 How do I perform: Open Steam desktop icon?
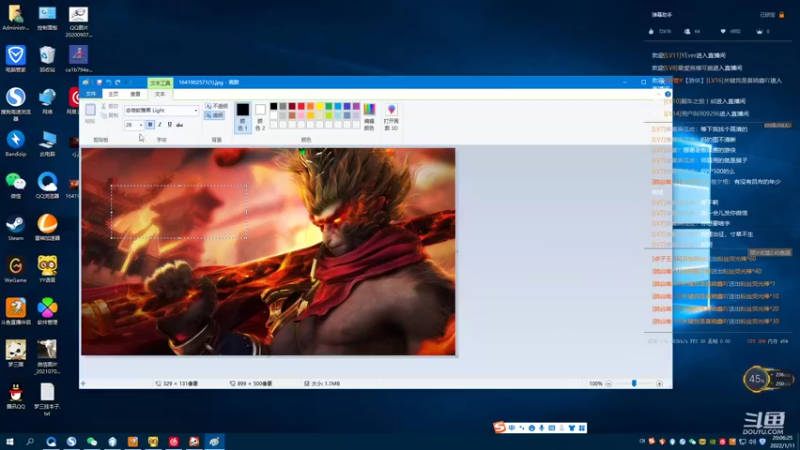coord(15,228)
